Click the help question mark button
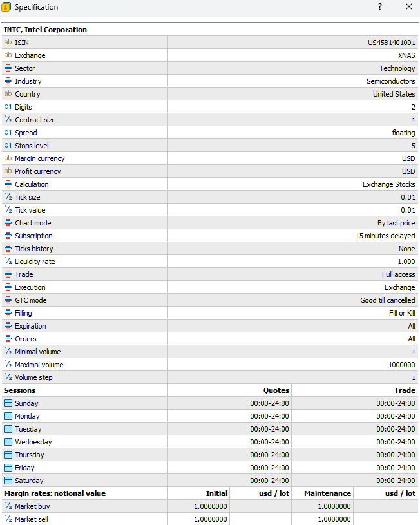The height and width of the screenshot is (525, 420). coord(380,6)
